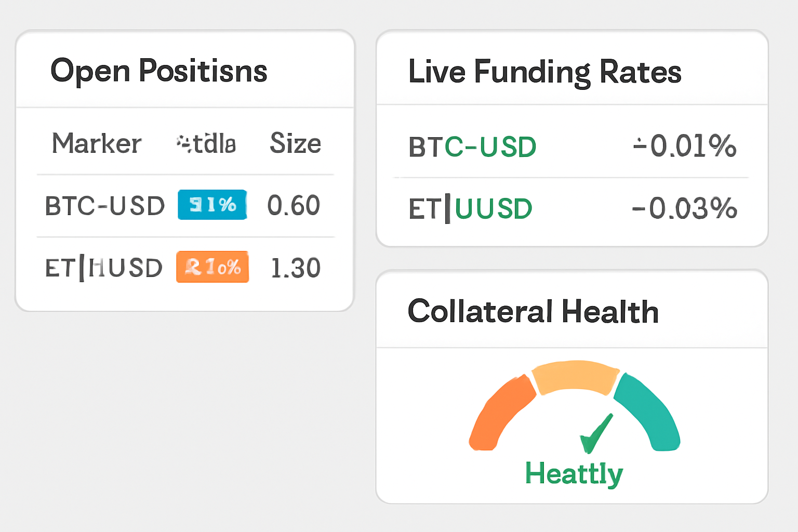
Task: Click the 0.60 position size
Action: click(294, 205)
